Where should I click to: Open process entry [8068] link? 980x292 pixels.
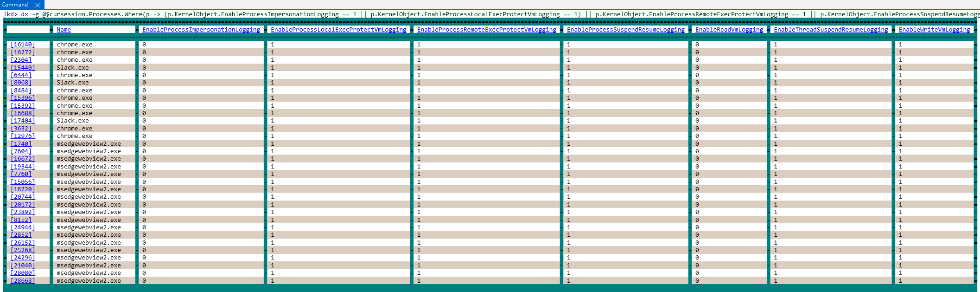[x=21, y=83]
